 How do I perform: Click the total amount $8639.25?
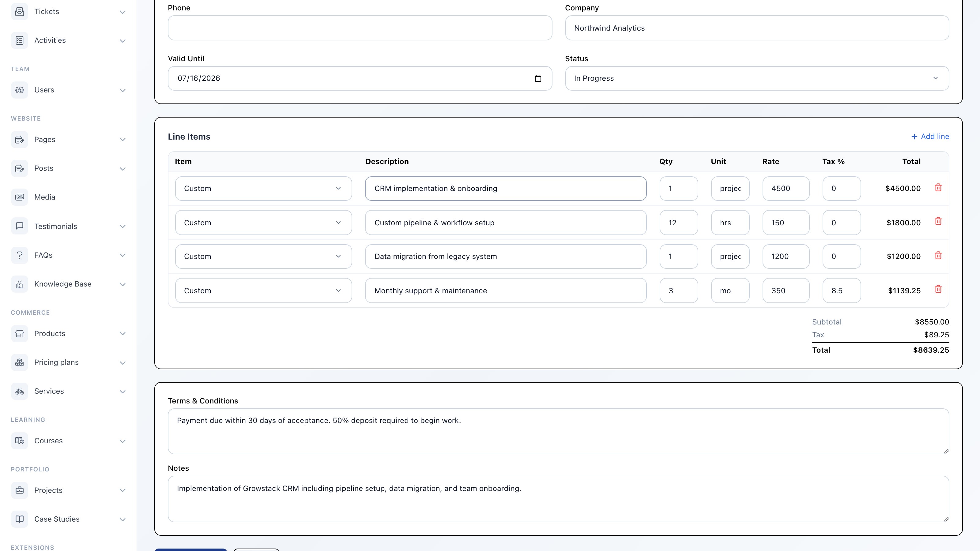coord(931,350)
